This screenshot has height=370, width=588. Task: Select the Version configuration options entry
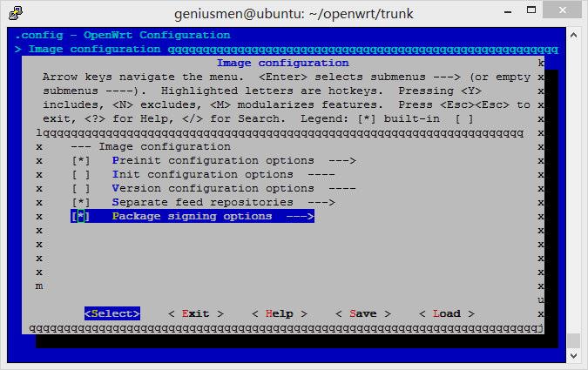(213, 189)
